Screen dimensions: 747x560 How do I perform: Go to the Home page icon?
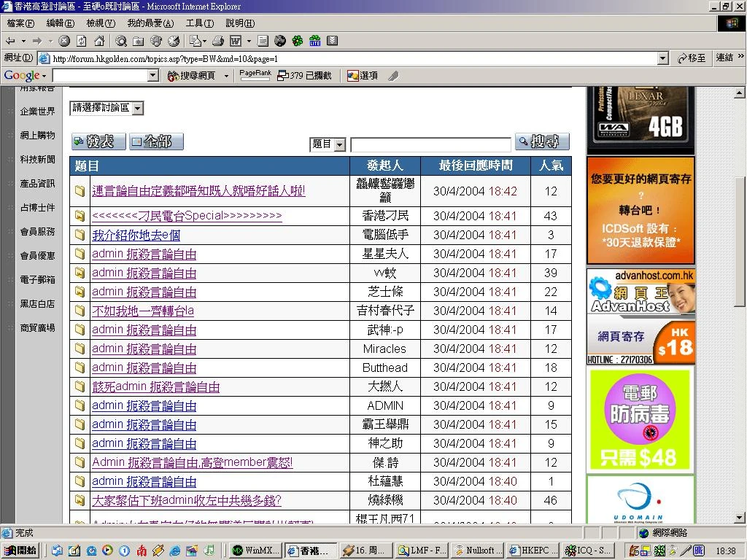(99, 41)
